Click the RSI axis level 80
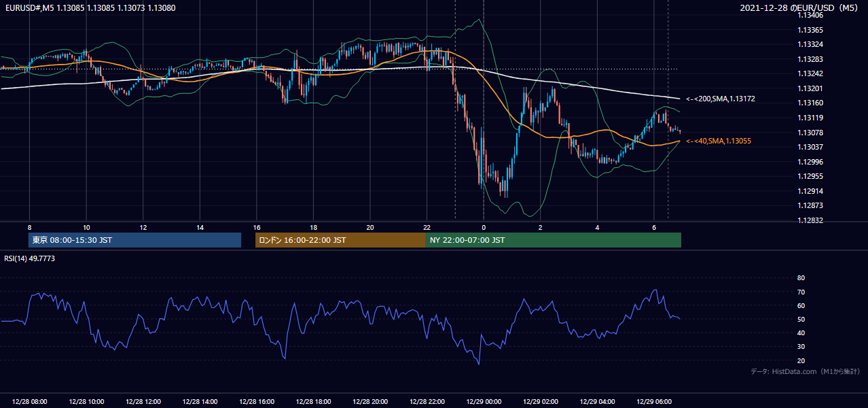 pos(801,278)
